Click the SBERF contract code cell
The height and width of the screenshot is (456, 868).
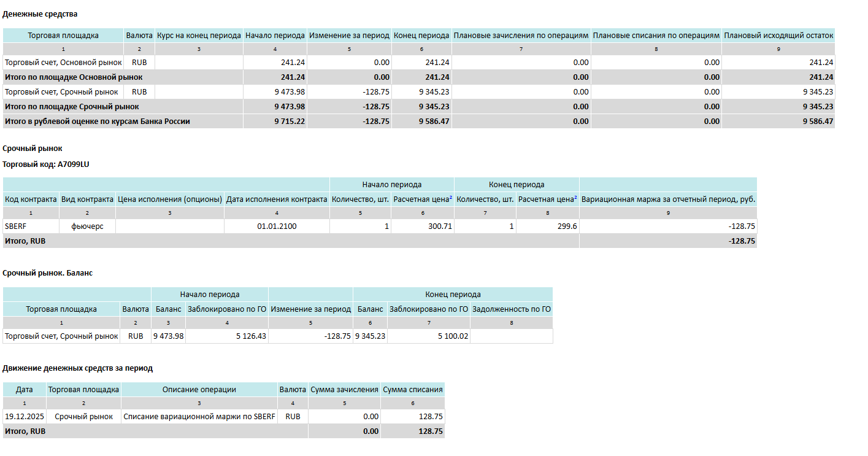point(31,226)
